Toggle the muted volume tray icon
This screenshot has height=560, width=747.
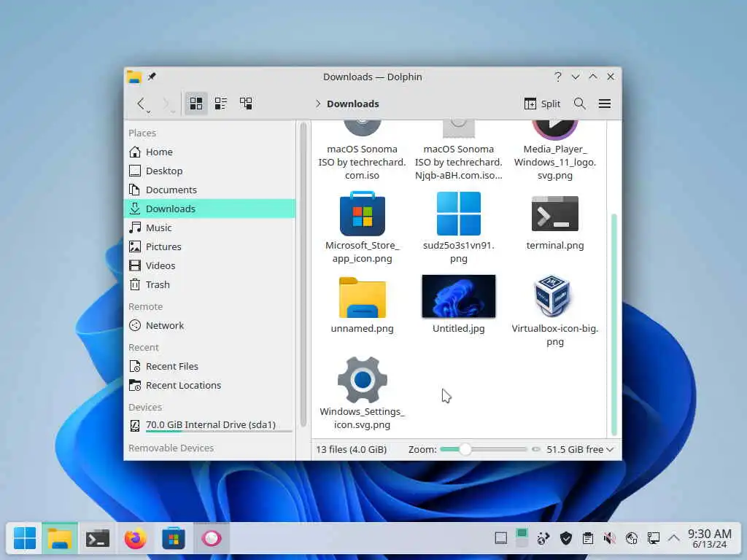(609, 539)
